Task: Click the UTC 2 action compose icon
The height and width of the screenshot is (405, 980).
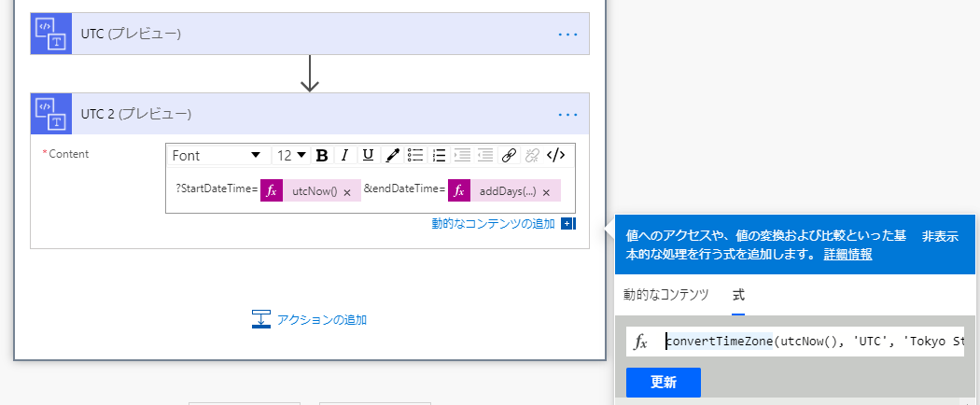Action: 51,114
